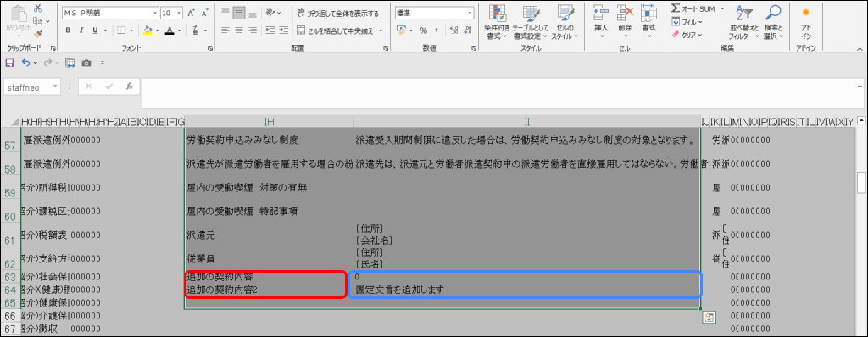This screenshot has width=868, height=337.
Task: Click the phonetic guide (furigana) icon
Action: (x=196, y=30)
